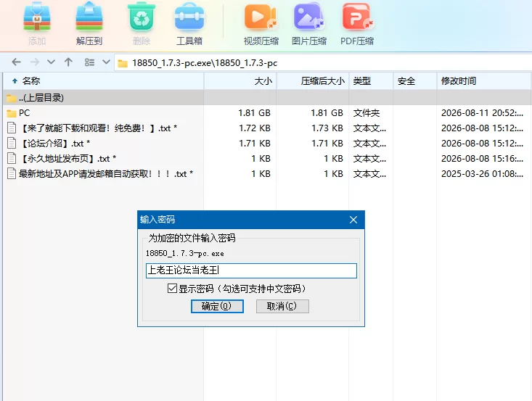532x401 pixels.
Task: Click the PC folder icon
Action: tap(12, 113)
